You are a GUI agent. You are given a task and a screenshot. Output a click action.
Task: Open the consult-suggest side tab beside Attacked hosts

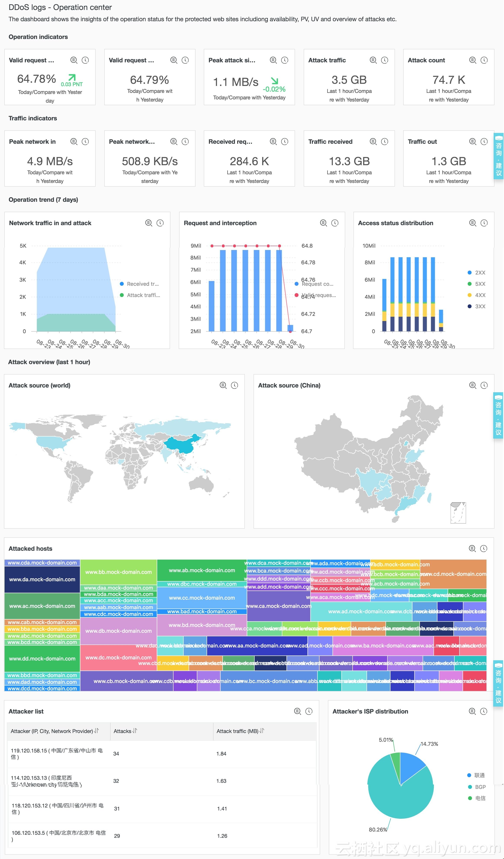click(x=498, y=683)
